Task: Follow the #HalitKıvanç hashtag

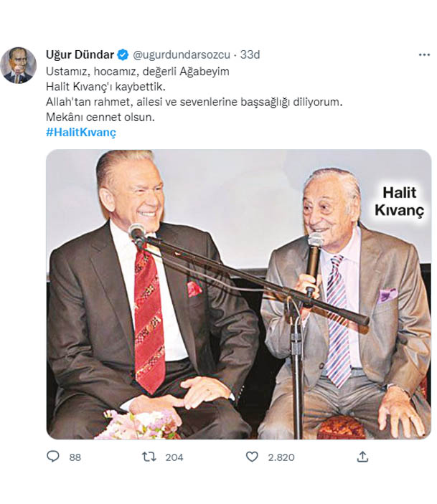Action: [x=81, y=132]
